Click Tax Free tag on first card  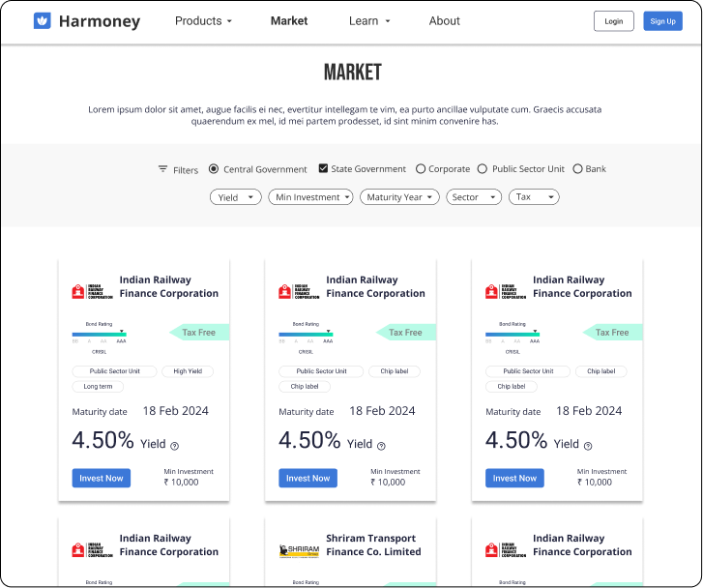pos(199,333)
